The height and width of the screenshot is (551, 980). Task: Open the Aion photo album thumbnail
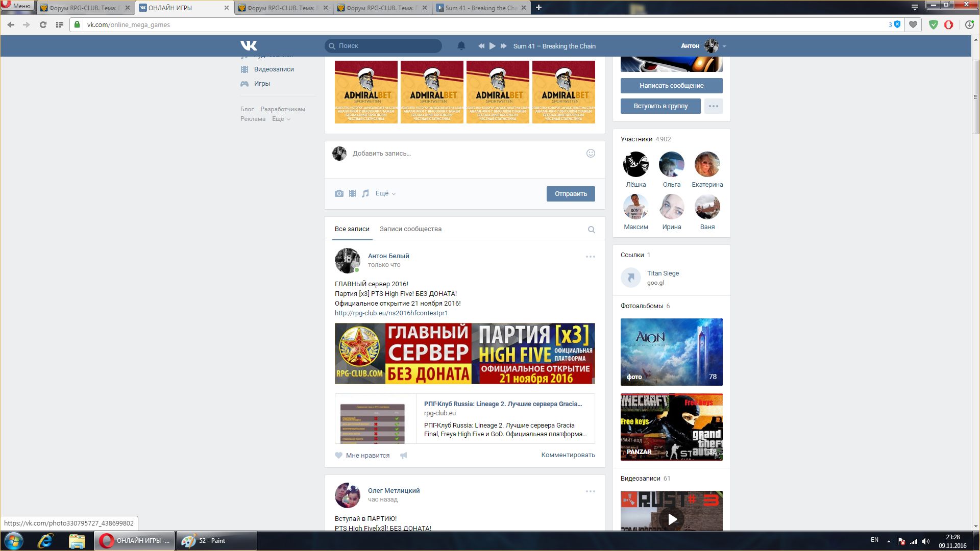(671, 352)
